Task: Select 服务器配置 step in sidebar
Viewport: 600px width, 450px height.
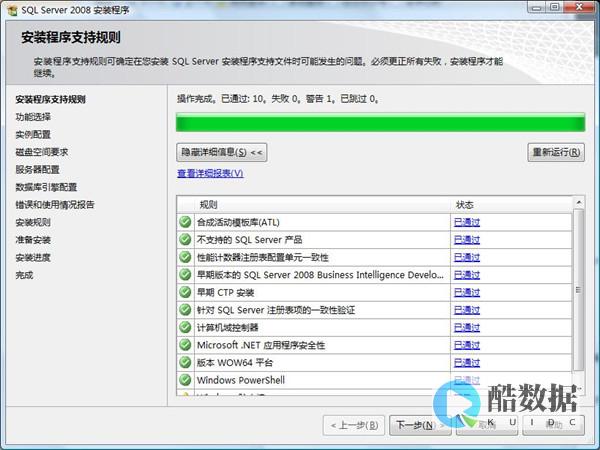Action: pyautogui.click(x=38, y=170)
